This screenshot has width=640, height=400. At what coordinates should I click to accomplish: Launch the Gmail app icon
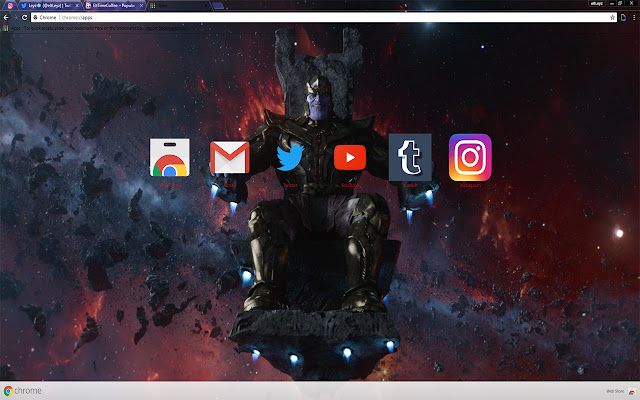click(x=230, y=158)
